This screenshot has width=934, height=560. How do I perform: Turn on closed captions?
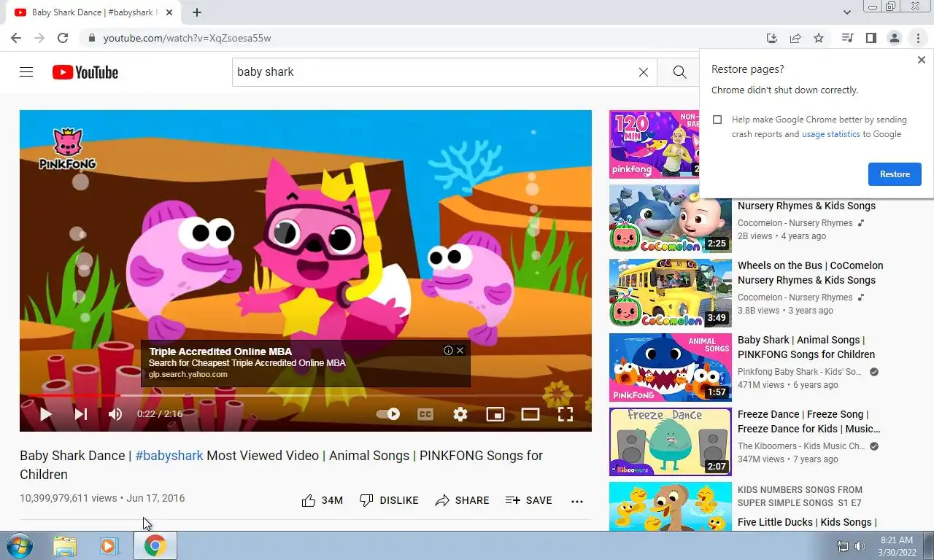coord(425,414)
